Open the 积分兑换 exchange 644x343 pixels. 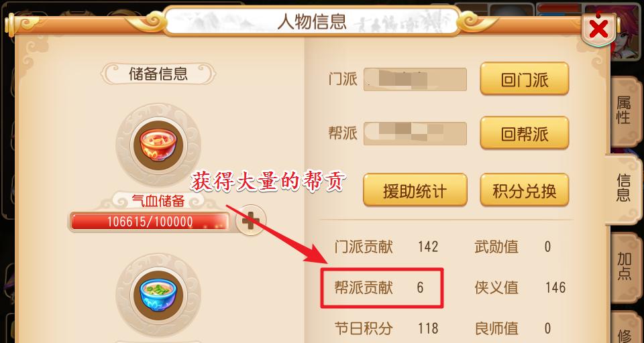tap(525, 190)
